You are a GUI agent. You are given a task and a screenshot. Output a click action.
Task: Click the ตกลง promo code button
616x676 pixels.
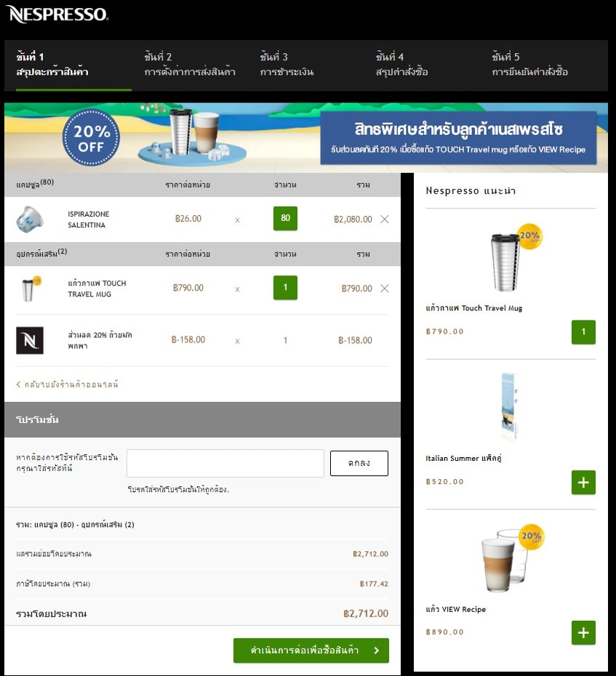click(x=359, y=463)
